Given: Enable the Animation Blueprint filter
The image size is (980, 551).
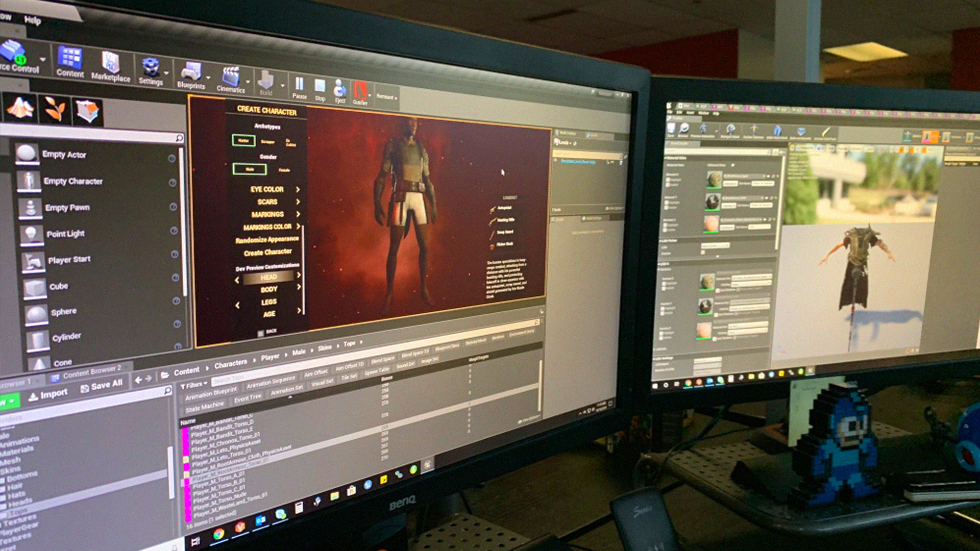Looking at the screenshot, I should 211,393.
